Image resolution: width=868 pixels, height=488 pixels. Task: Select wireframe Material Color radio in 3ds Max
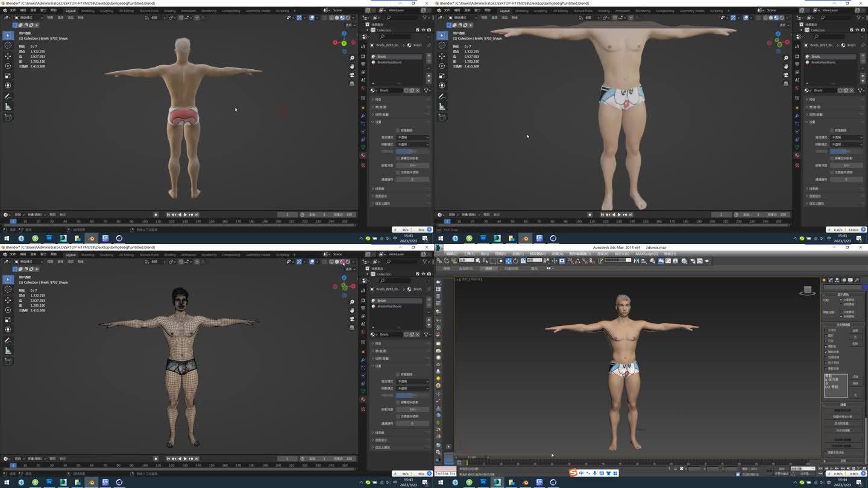pyautogui.click(x=841, y=304)
